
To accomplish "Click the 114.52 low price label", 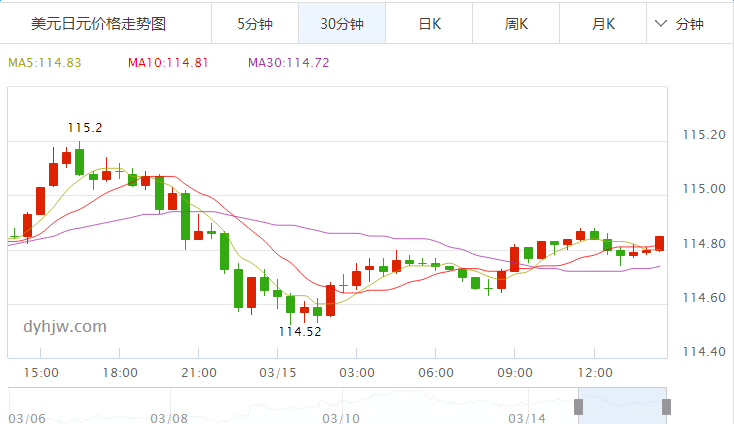I will point(300,331).
